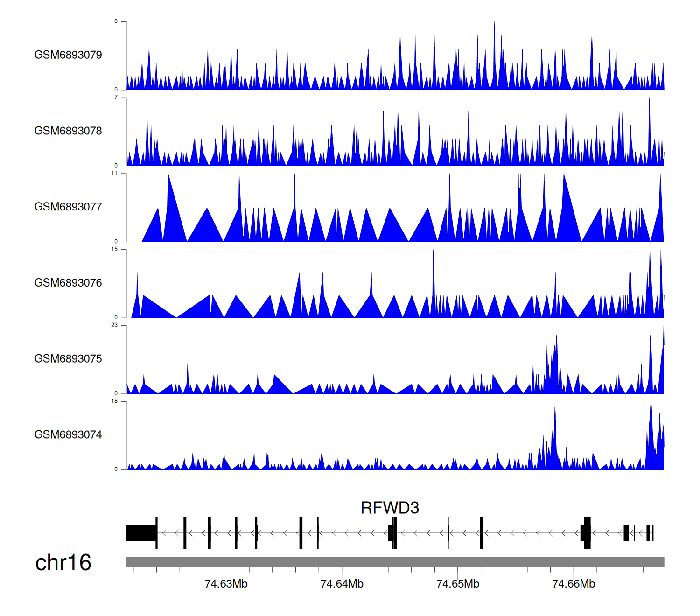This screenshot has width=700, height=616.
Task: Click the large leftmost RFWD3 exon block
Action: point(141,533)
